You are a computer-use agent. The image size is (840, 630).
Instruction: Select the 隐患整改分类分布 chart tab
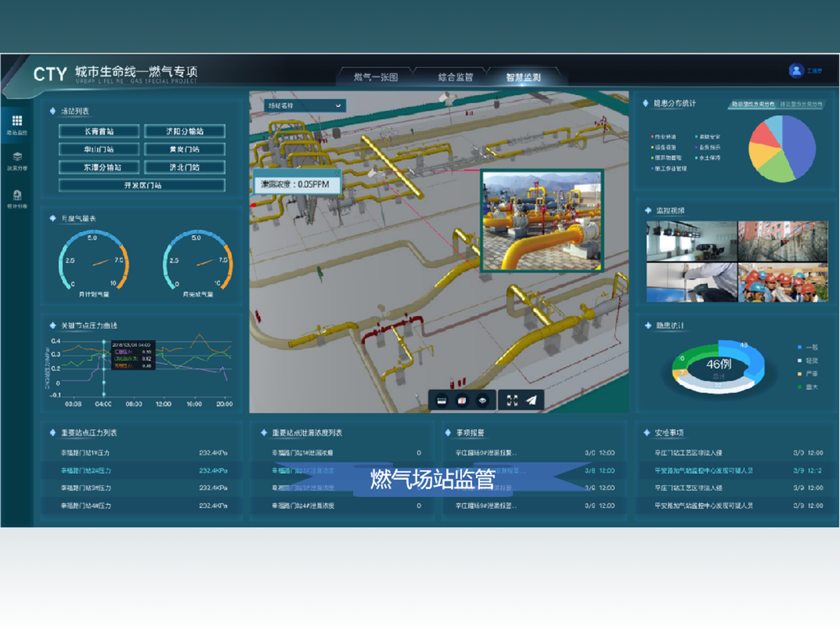click(x=753, y=104)
